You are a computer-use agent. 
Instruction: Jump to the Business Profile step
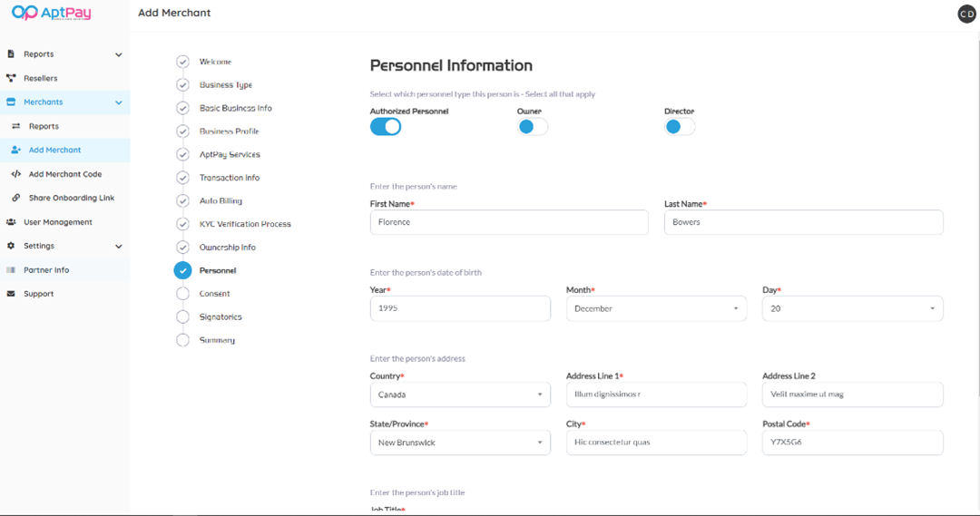(229, 131)
